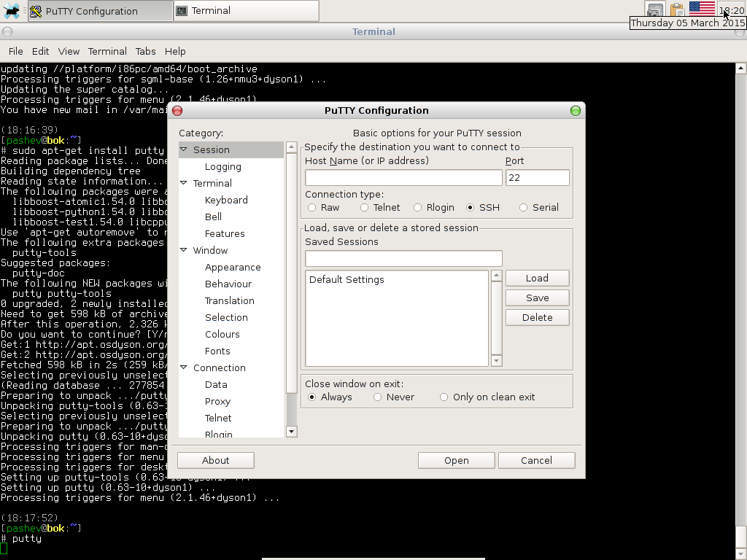The height and width of the screenshot is (560, 747).
Task: Click the About button
Action: coord(216,461)
